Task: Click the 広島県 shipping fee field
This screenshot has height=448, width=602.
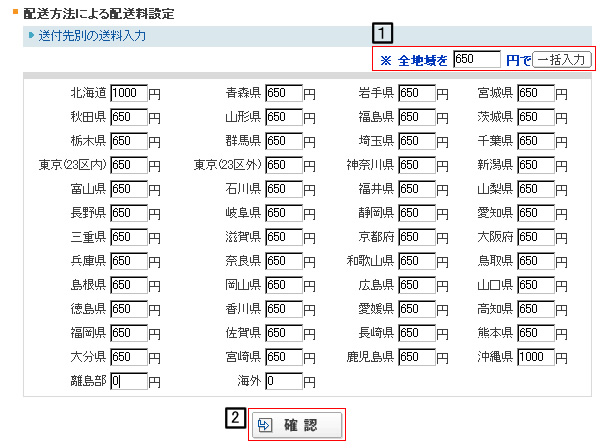Action: 417,285
